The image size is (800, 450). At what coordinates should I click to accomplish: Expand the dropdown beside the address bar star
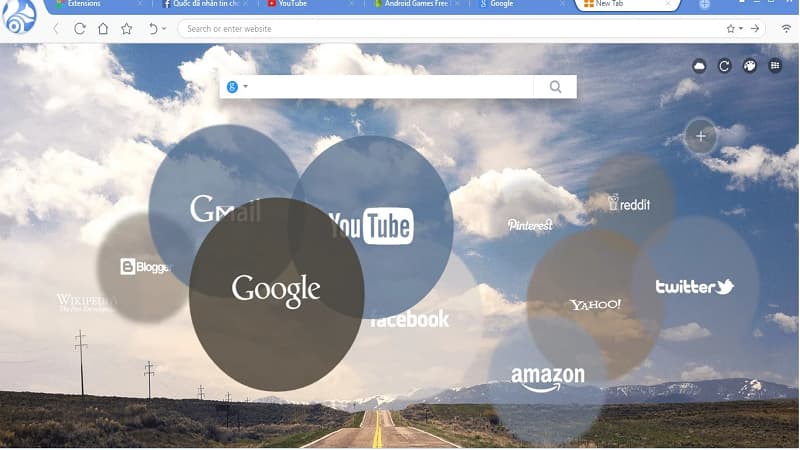tap(741, 29)
